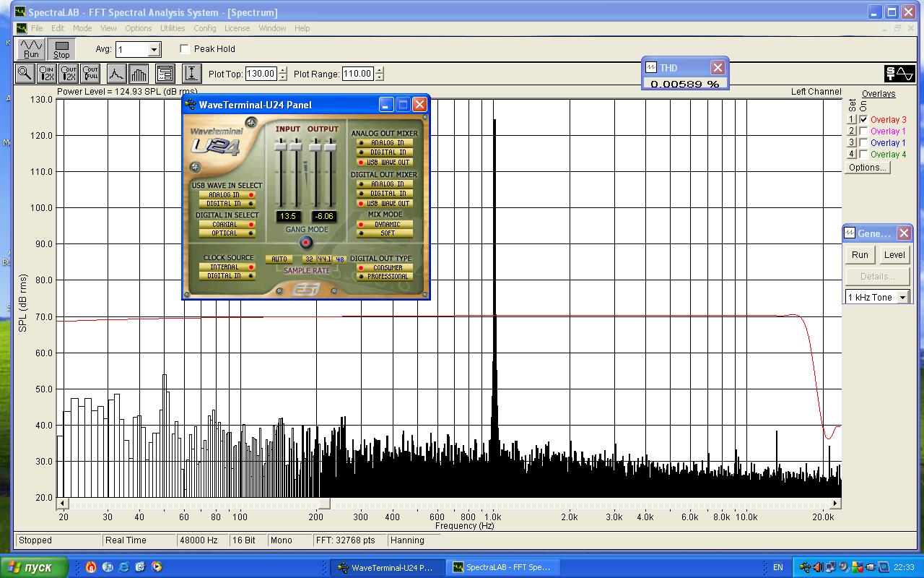Start the analyzer with the Run toolbar button
Image resolution: width=924 pixels, height=578 pixels.
coord(31,49)
